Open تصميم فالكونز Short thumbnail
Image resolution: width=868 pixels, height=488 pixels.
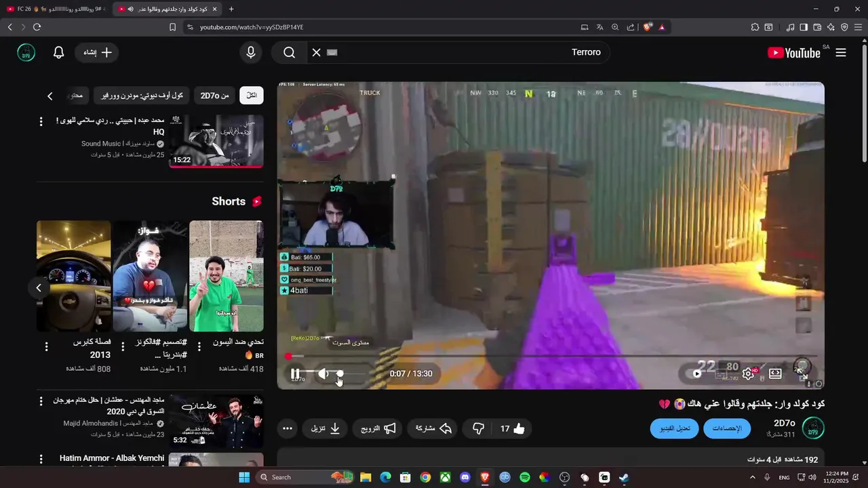coord(150,276)
